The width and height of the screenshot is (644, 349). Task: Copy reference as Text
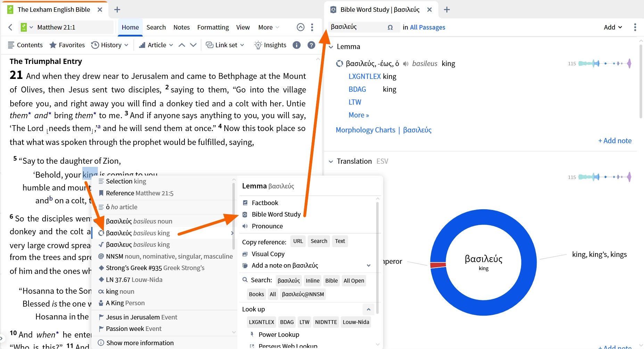tap(340, 241)
